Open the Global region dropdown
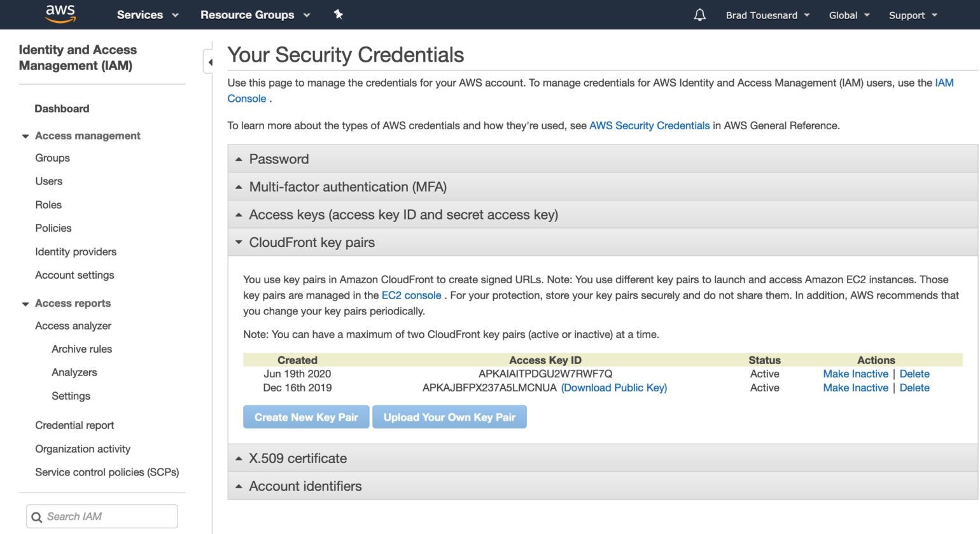 click(x=850, y=15)
